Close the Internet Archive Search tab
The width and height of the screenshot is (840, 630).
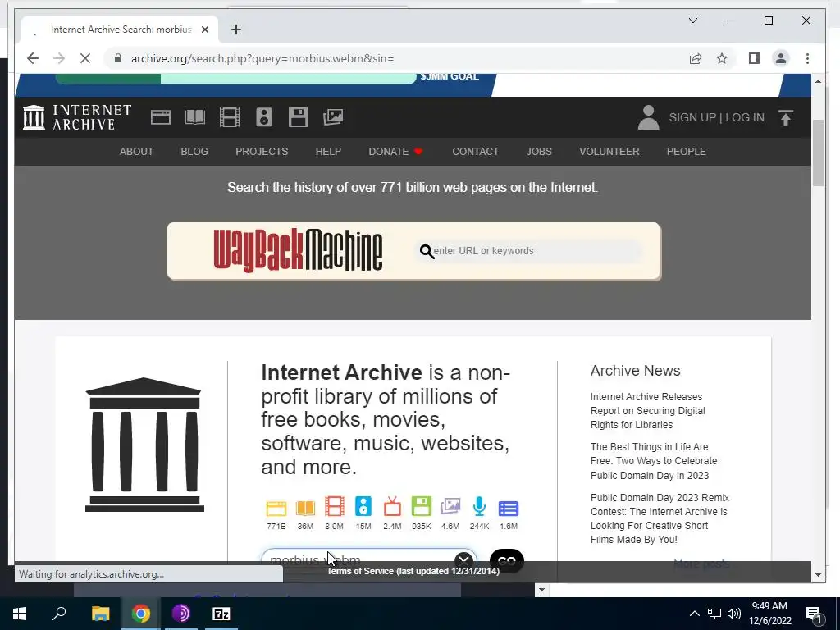(204, 30)
